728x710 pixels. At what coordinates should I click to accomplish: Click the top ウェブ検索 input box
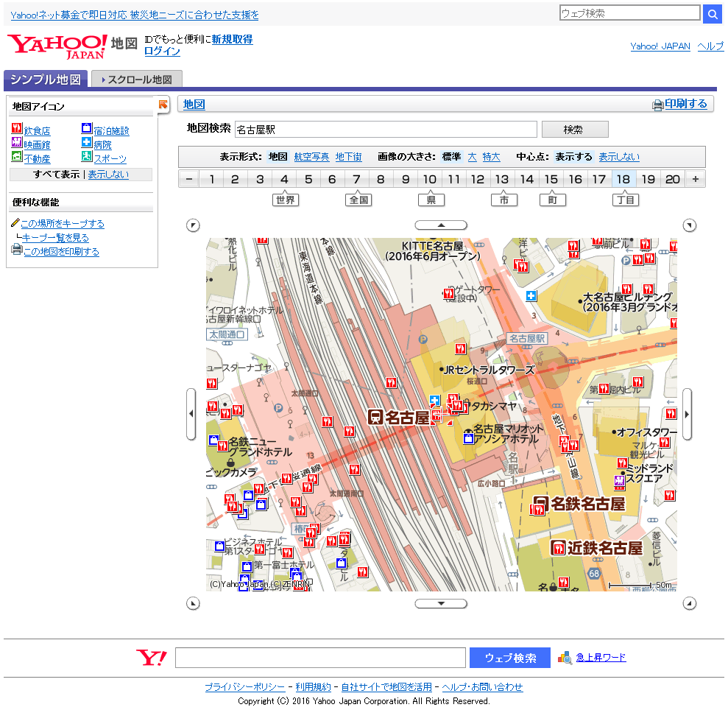pos(629,13)
